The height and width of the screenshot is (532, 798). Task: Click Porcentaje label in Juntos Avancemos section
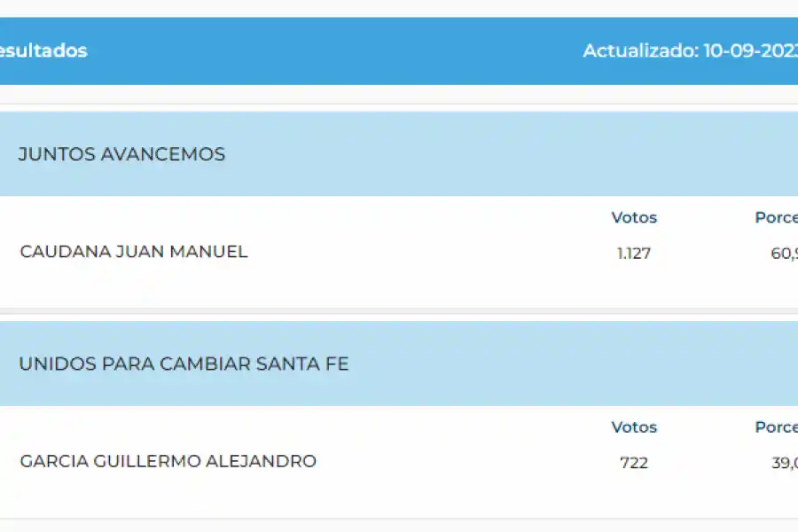(777, 217)
